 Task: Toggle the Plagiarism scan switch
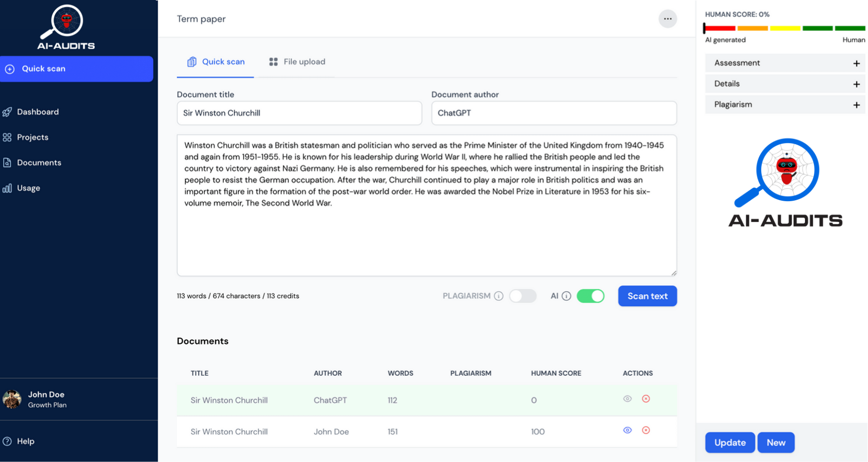(x=523, y=296)
